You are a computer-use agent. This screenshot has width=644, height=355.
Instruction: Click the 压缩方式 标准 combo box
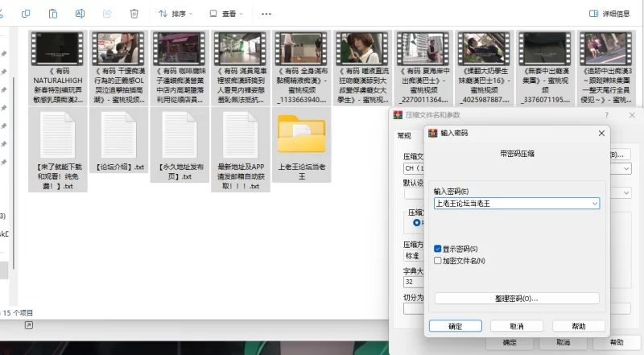point(414,256)
